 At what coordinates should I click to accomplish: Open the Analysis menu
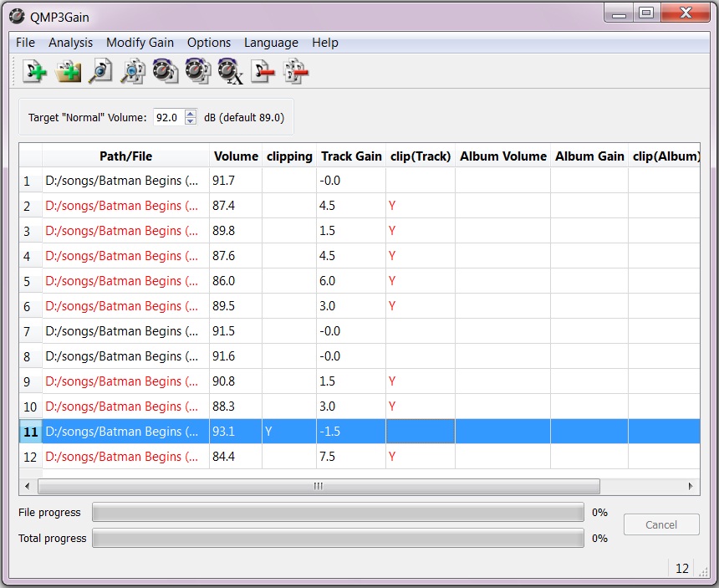[70, 43]
